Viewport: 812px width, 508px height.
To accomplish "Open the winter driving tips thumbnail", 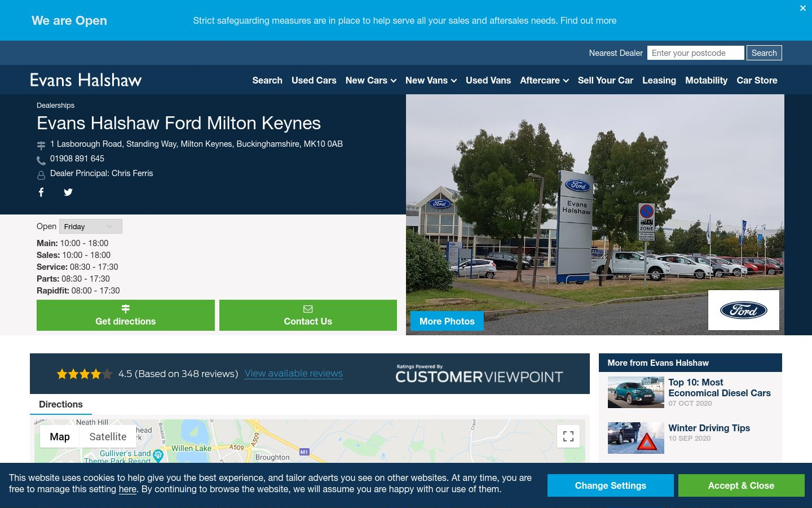I will tap(636, 438).
